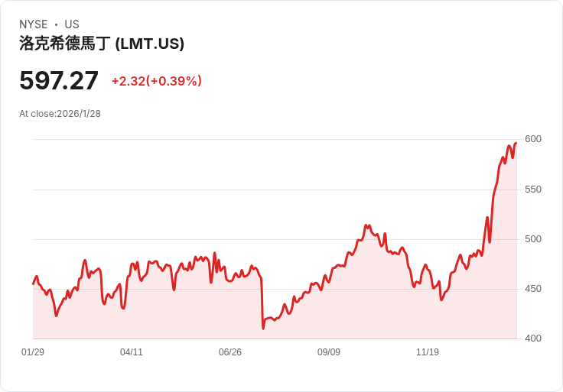
Task: Click the October peak just above 500
Action: (366, 225)
